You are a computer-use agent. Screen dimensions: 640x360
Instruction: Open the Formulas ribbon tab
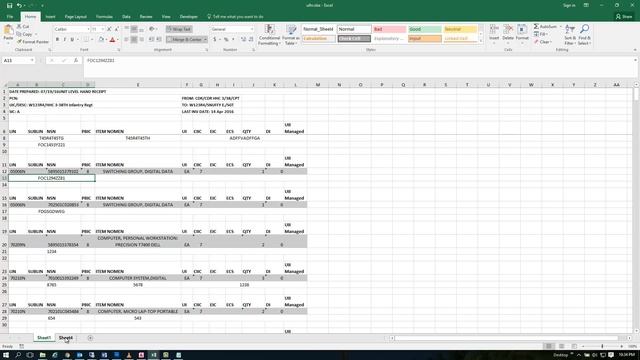[104, 17]
